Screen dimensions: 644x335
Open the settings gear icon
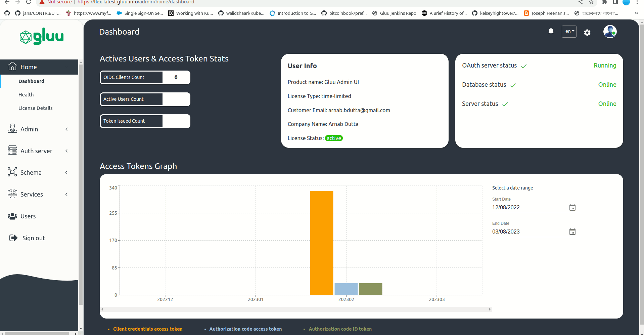click(x=587, y=32)
